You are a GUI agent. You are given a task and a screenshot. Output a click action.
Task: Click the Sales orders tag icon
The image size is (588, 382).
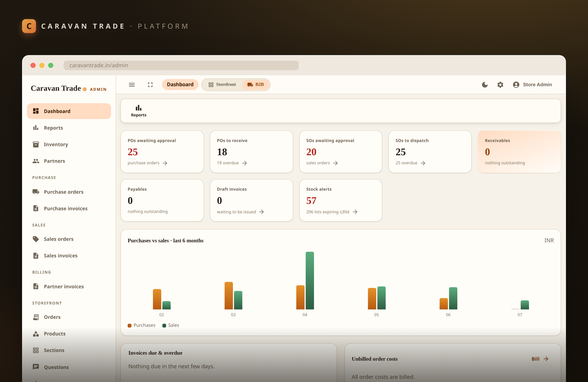[x=36, y=239]
